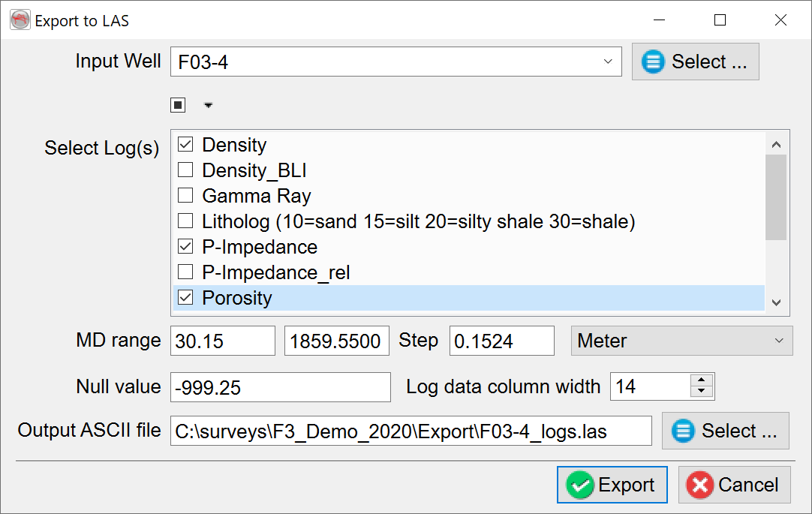The height and width of the screenshot is (514, 812).
Task: Click the Select button for Output ASCII file
Action: pos(725,431)
